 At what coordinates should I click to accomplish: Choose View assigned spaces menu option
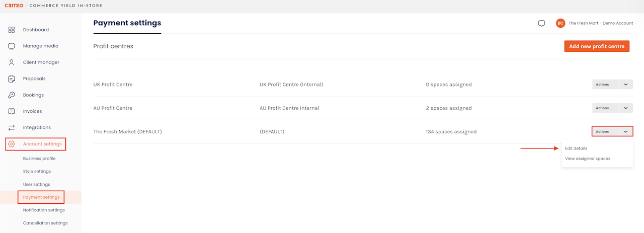(587, 159)
